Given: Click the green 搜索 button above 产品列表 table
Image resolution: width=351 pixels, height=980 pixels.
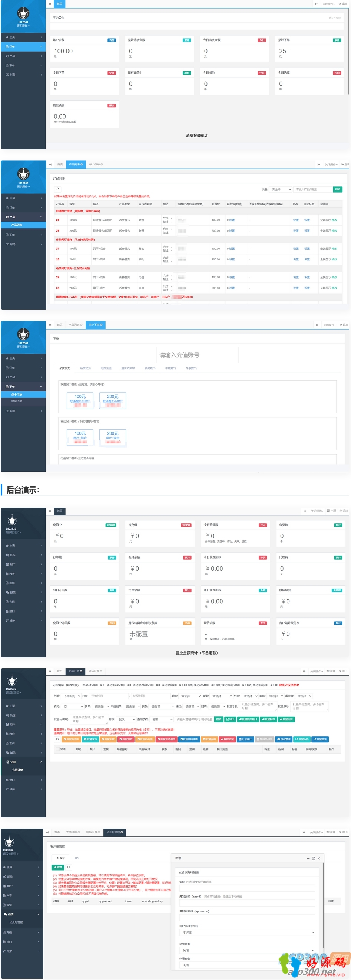Looking at the screenshot, I should pos(338,189).
